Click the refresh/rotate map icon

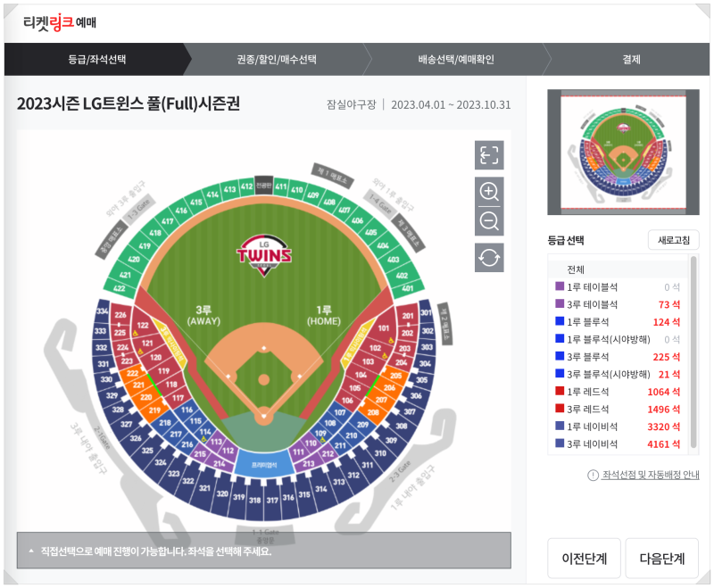[489, 258]
